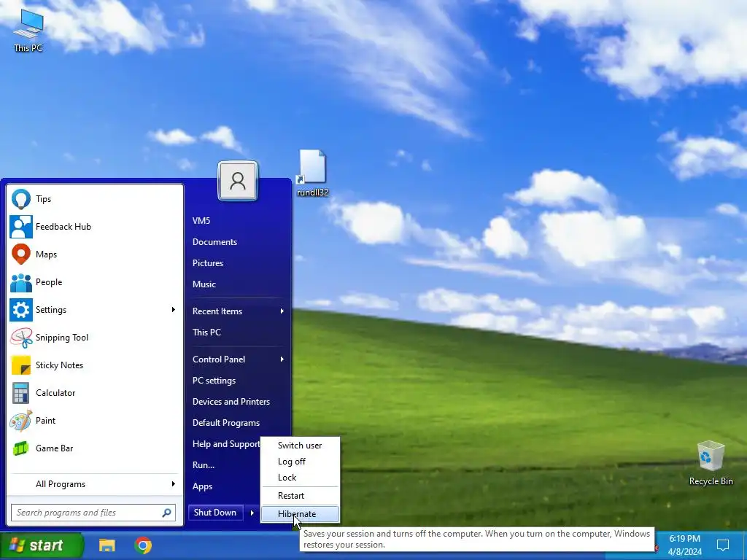The image size is (747, 560).
Task: Open the Run... dialog
Action: (204, 465)
